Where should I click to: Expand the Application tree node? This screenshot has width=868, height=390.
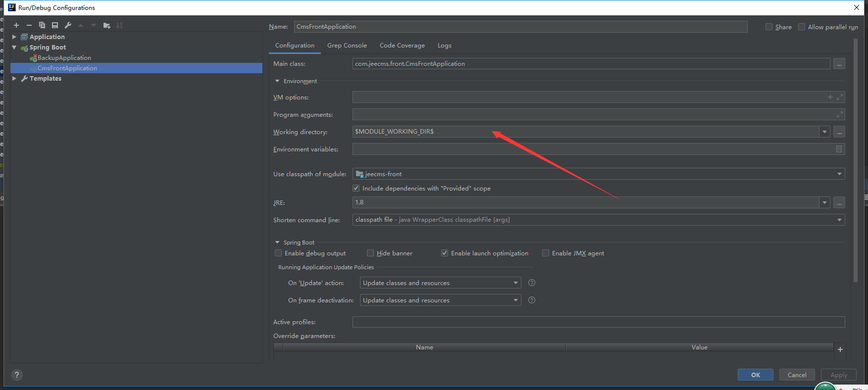(14, 37)
